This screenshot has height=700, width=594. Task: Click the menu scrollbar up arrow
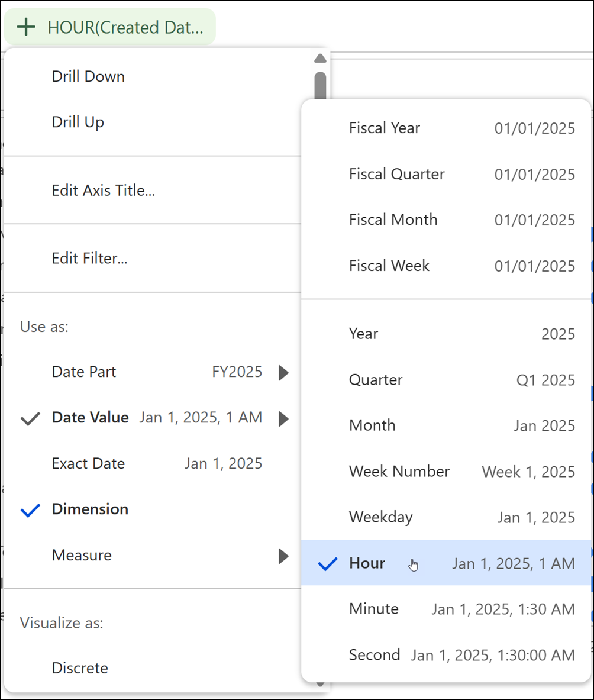pos(320,59)
